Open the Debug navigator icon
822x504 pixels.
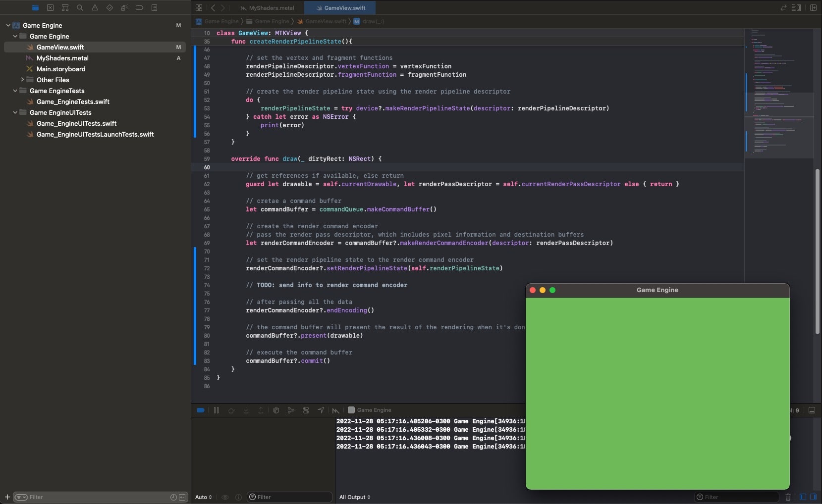click(124, 8)
